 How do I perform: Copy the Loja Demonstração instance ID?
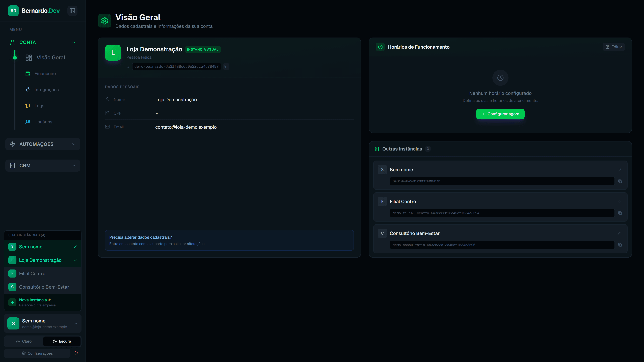tap(226, 67)
